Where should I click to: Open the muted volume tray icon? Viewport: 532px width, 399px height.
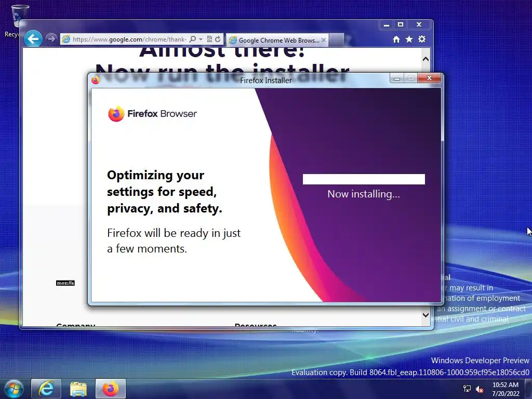pos(480,389)
